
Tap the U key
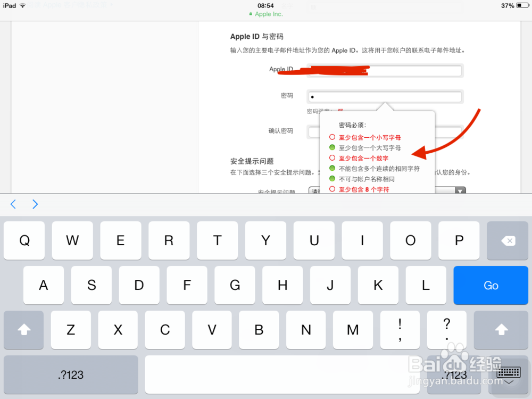314,240
